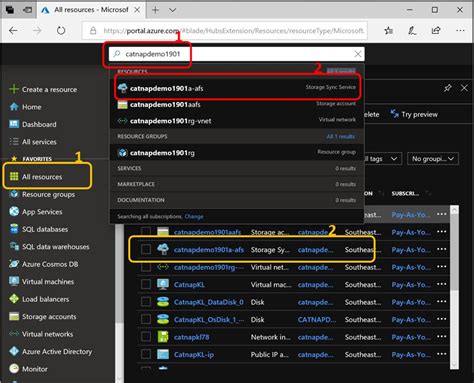Switch to All resources browser tab
Image resolution: width=474 pixels, height=383 pixels.
point(91,10)
